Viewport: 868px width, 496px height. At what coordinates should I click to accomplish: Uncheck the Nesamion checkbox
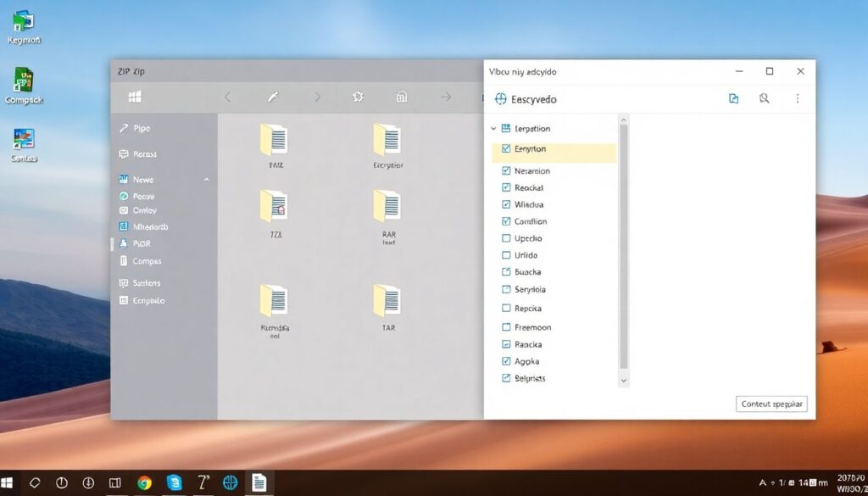pos(507,170)
